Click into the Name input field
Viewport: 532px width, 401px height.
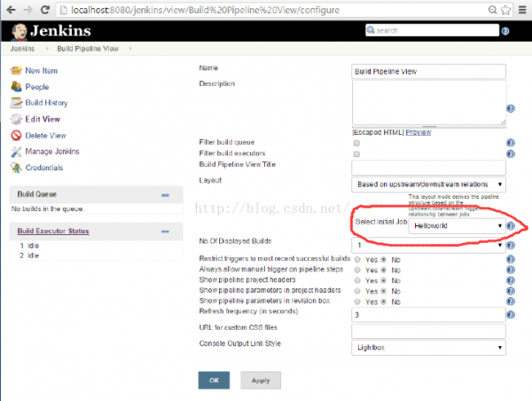click(428, 72)
